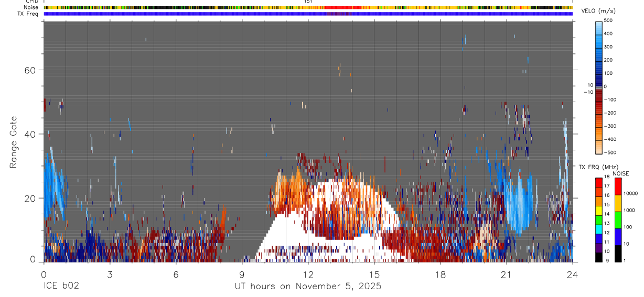Click the −10 label left of velocity bar
This screenshot has height=297, width=644.
[588, 92]
